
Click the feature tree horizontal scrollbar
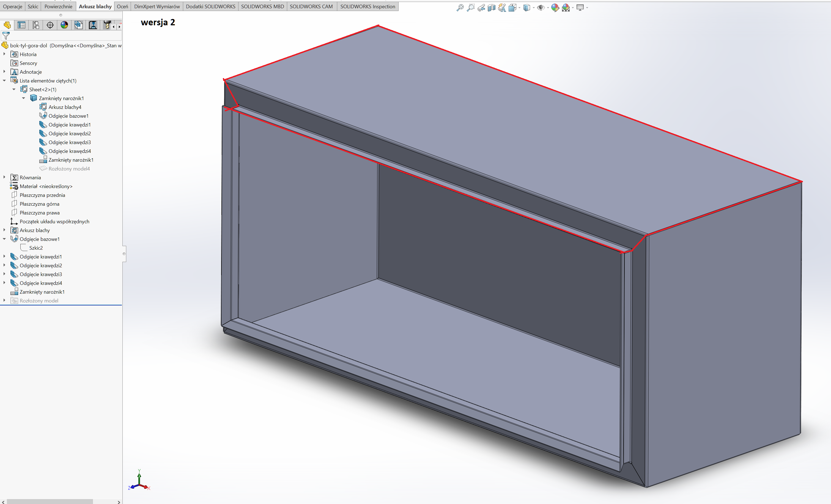click(50, 502)
